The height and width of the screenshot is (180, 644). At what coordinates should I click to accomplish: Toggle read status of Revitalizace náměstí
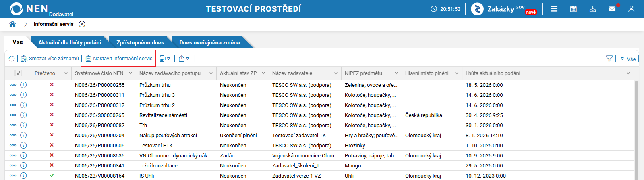tap(52, 115)
